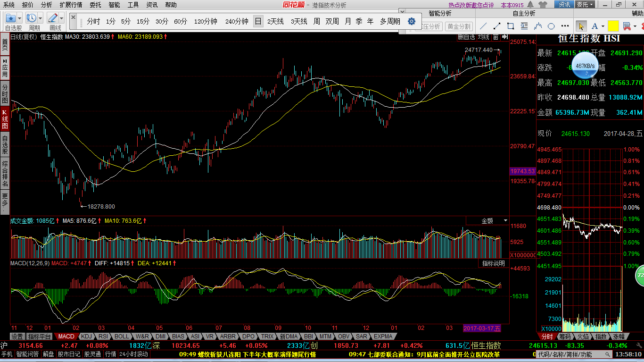Click the 删自选 button

pos(466,37)
